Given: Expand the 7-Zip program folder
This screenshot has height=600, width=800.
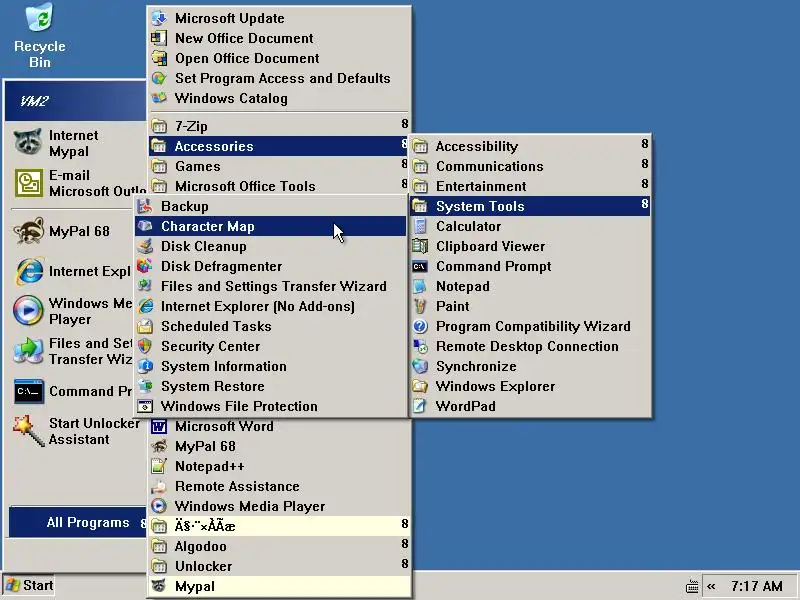Looking at the screenshot, I should pyautogui.click(x=279, y=126).
